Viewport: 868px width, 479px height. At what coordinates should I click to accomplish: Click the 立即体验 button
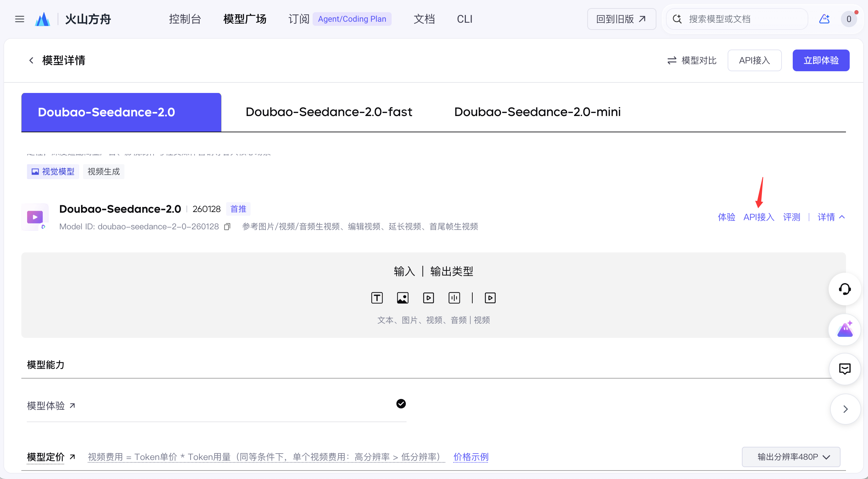821,60
